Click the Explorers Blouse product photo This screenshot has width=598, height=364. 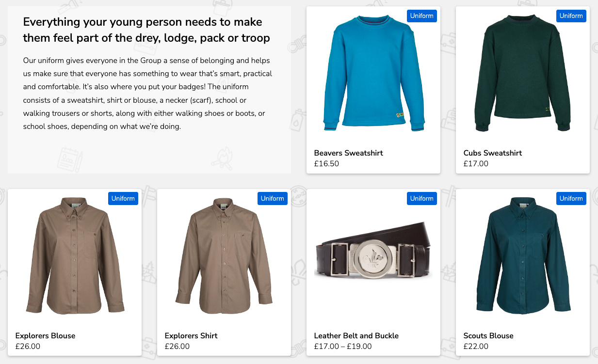75,255
